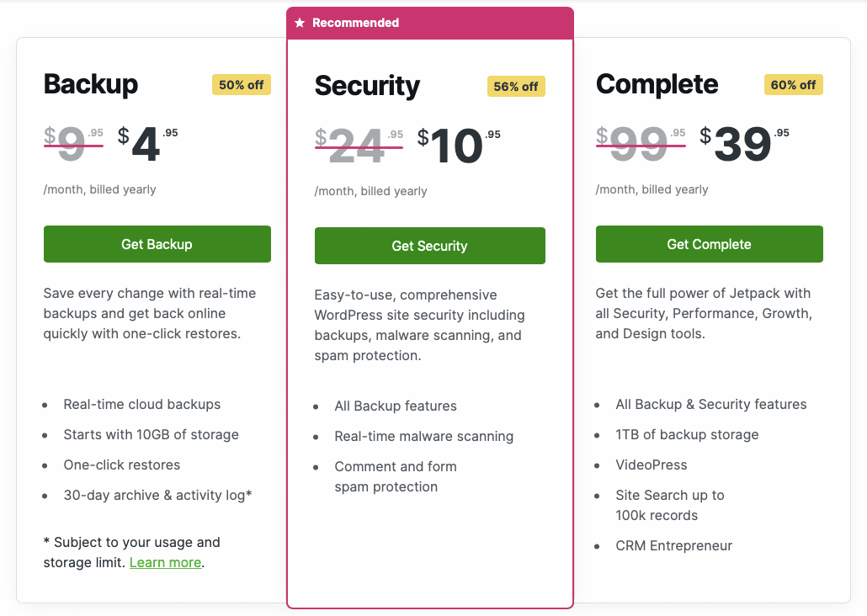This screenshot has width=867, height=616.
Task: Click the 30-day archive & activity log item
Action: click(x=160, y=495)
